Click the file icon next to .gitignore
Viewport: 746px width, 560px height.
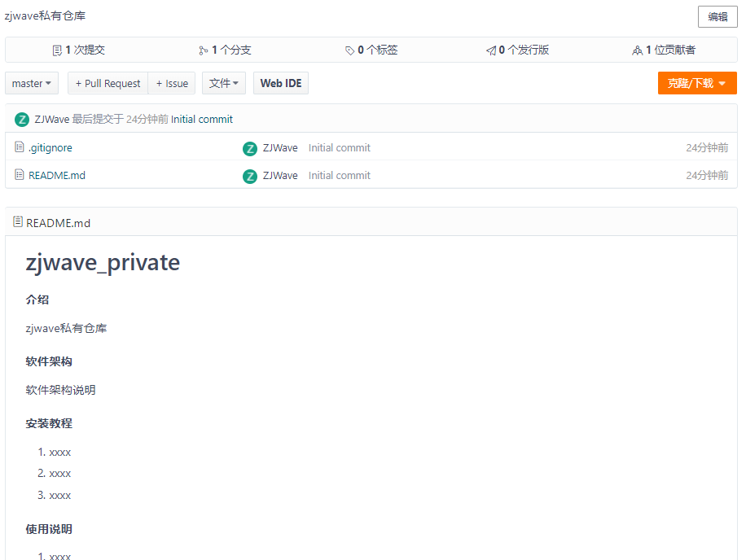point(20,147)
